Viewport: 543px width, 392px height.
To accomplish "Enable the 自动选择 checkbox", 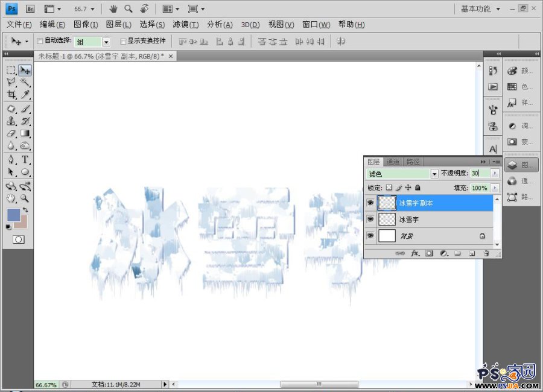I will pyautogui.click(x=40, y=42).
